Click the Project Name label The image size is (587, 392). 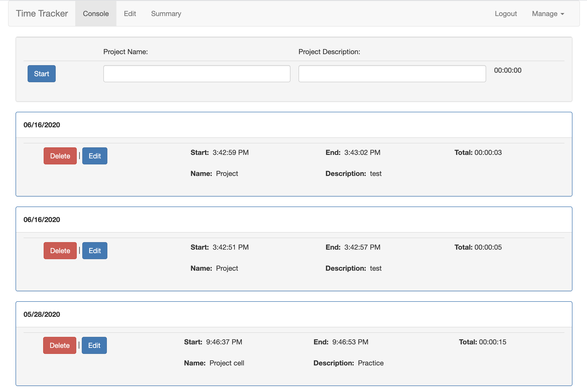(x=126, y=52)
